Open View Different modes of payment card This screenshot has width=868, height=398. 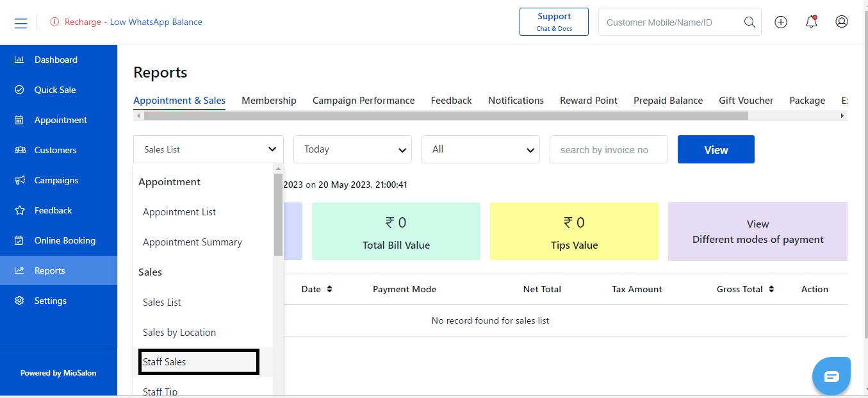(758, 231)
